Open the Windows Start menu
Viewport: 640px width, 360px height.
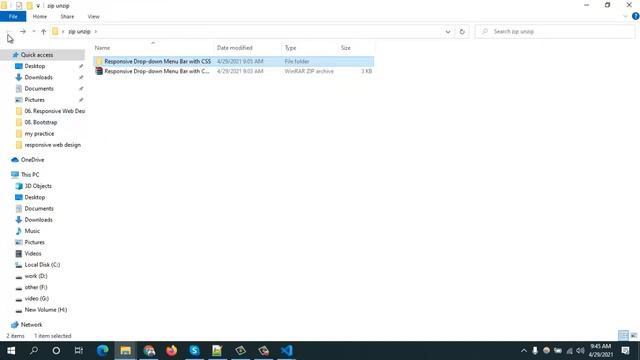(11, 351)
